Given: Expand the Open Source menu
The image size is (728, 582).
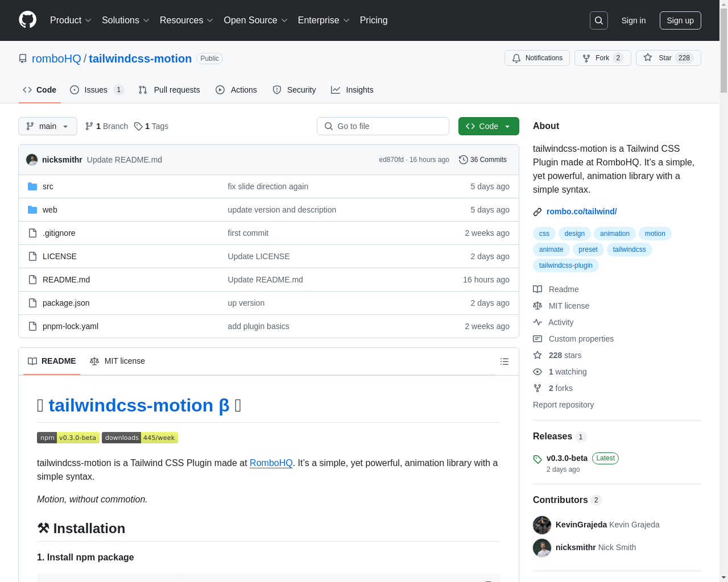Looking at the screenshot, I should pyautogui.click(x=256, y=20).
